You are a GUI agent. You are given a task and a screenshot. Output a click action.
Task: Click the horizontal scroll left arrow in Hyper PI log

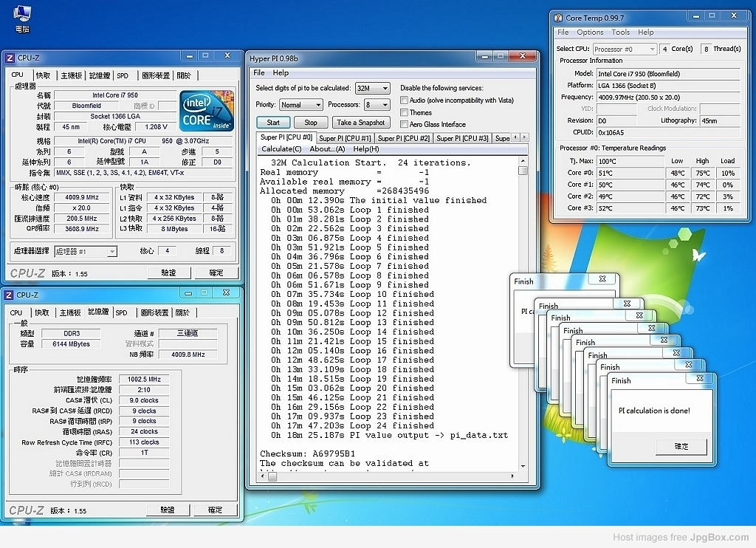pos(263,476)
